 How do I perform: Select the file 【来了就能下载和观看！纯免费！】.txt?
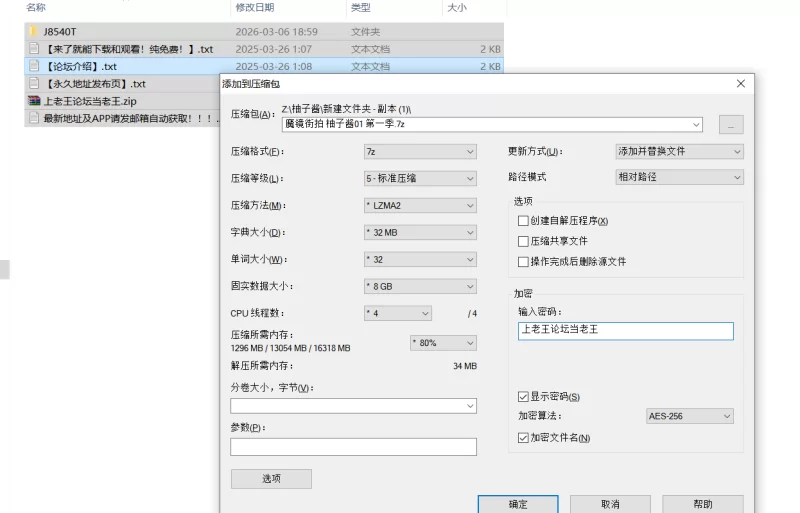pyautogui.click(x=129, y=49)
